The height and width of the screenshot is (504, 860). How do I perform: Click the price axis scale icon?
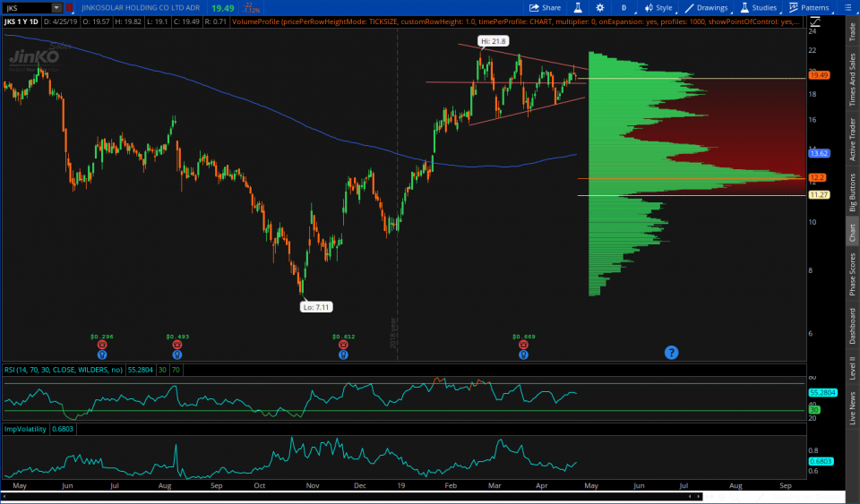click(x=815, y=21)
